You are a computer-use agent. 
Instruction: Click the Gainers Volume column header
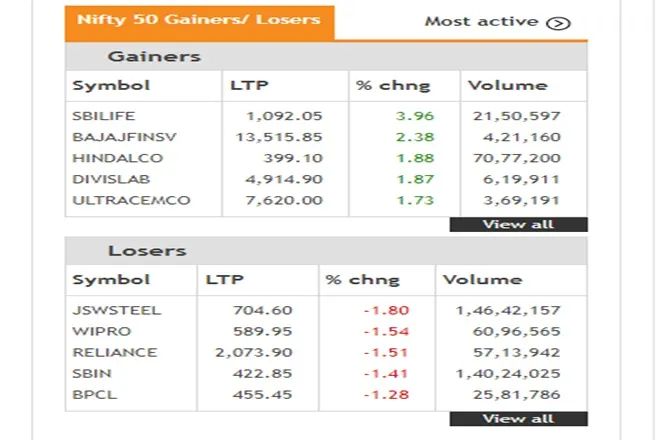508,86
